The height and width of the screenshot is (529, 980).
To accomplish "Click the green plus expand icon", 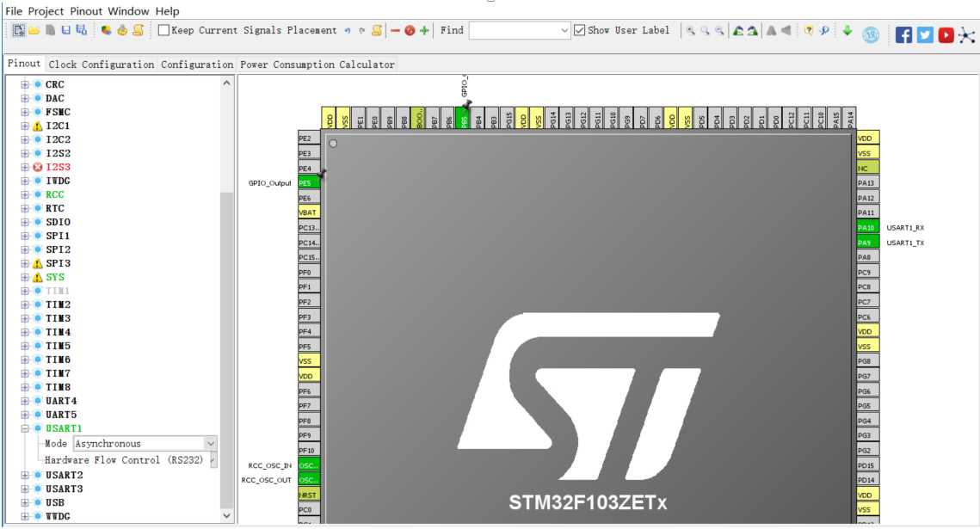I will click(x=424, y=30).
